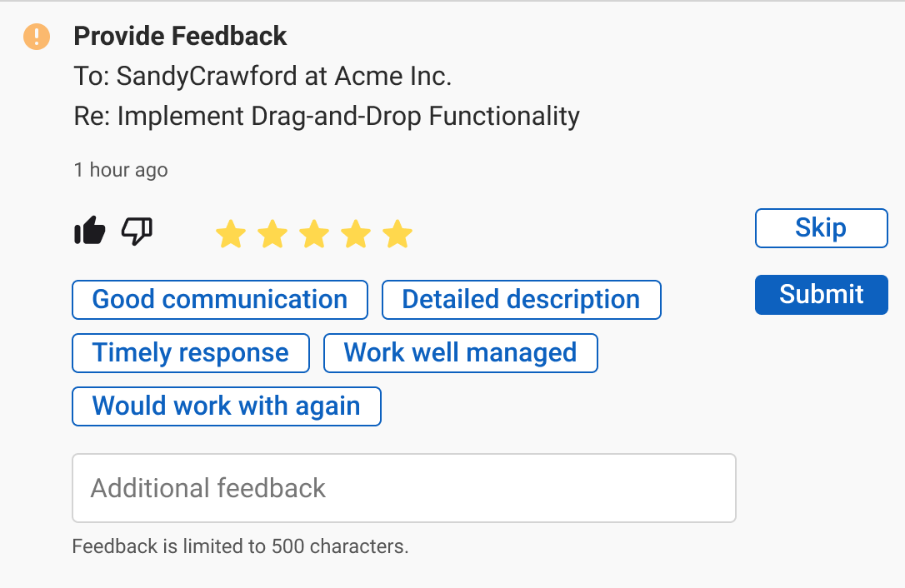Screen dimensions: 905x588
Task: Click the fifth star for top rating
Action: pyautogui.click(x=397, y=234)
